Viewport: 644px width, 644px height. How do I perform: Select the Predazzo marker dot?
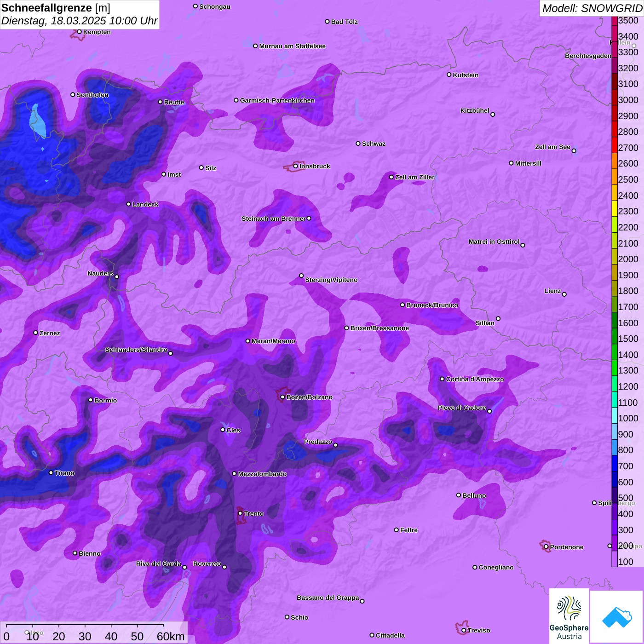pyautogui.click(x=335, y=445)
